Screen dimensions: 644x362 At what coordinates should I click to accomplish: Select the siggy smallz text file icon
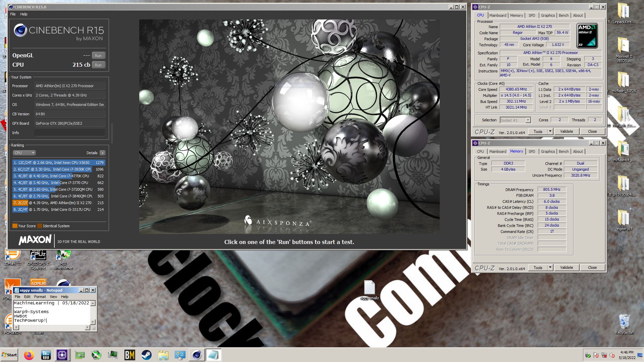point(369,290)
